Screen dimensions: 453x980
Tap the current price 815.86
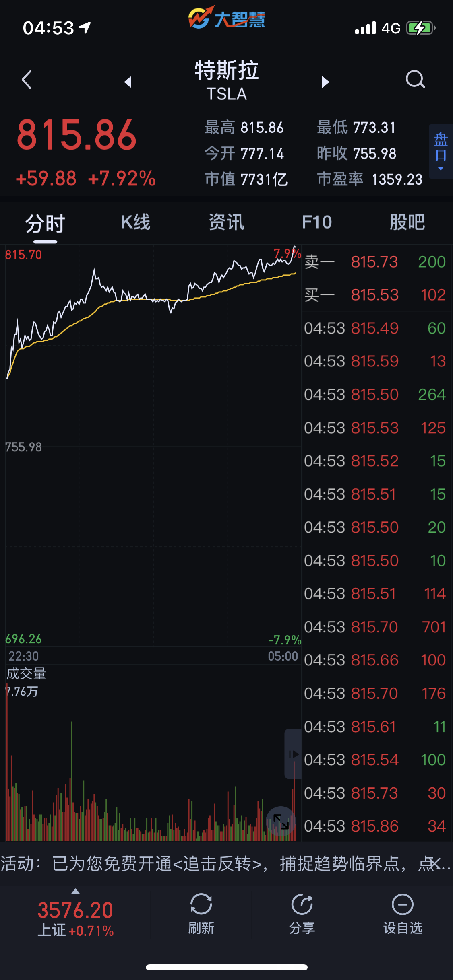[77, 135]
